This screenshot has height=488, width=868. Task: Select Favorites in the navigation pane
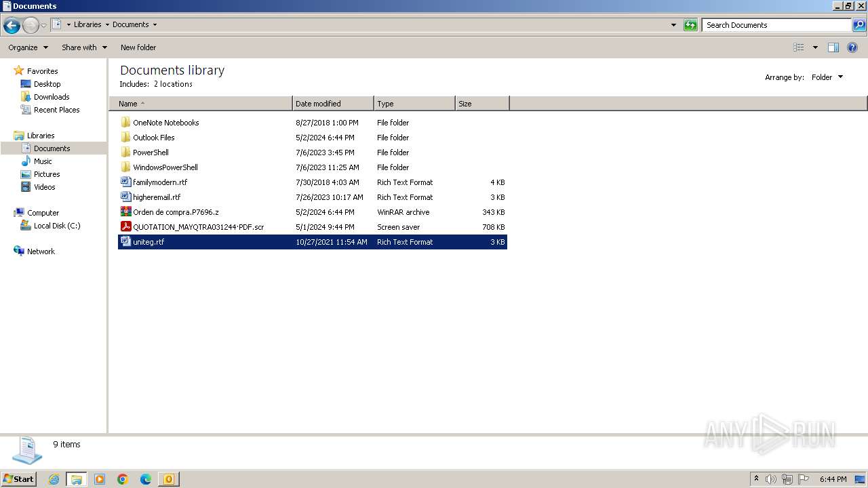tap(42, 71)
